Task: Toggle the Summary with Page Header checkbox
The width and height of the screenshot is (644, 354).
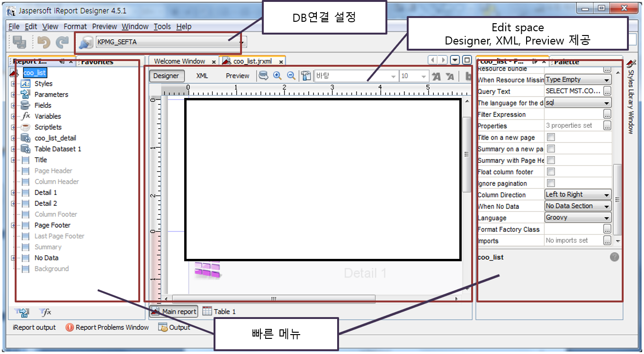Action: (551, 160)
